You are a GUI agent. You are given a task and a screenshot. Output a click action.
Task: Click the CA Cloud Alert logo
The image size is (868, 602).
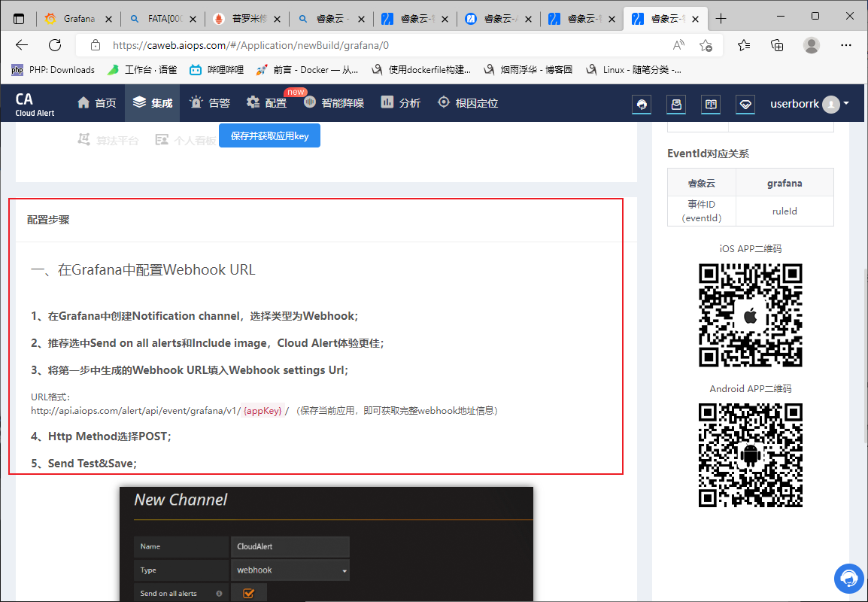point(35,104)
